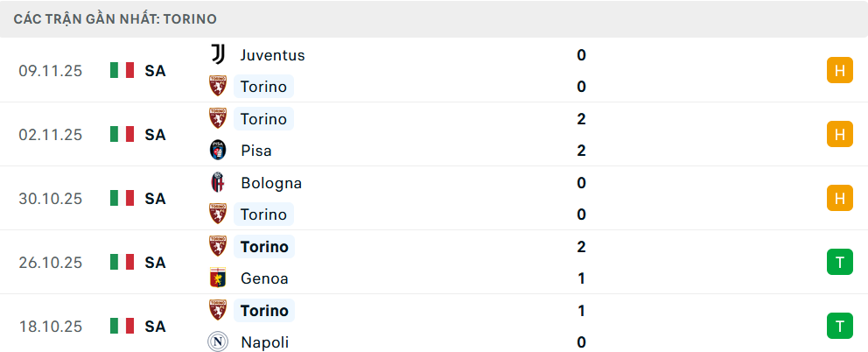Click the Bologna team name
The image size is (868, 352).
(x=270, y=183)
